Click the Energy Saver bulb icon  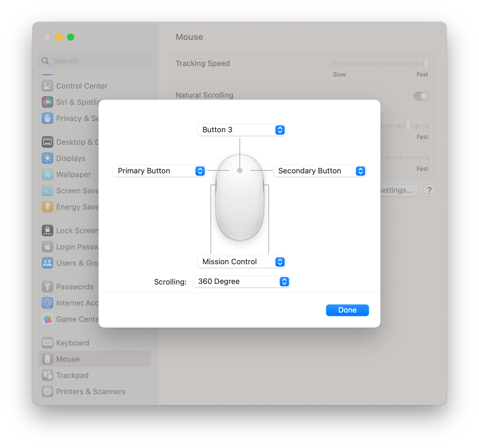[47, 207]
